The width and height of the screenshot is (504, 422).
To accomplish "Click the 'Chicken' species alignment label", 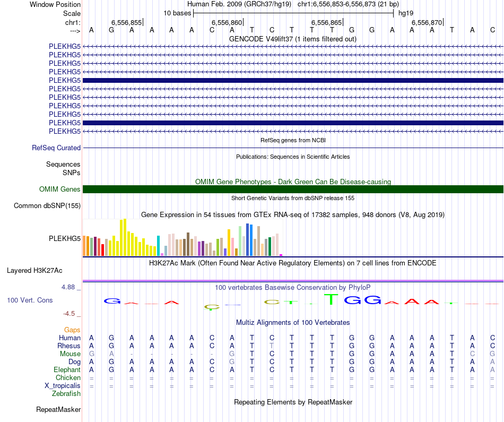I will tap(68, 377).
